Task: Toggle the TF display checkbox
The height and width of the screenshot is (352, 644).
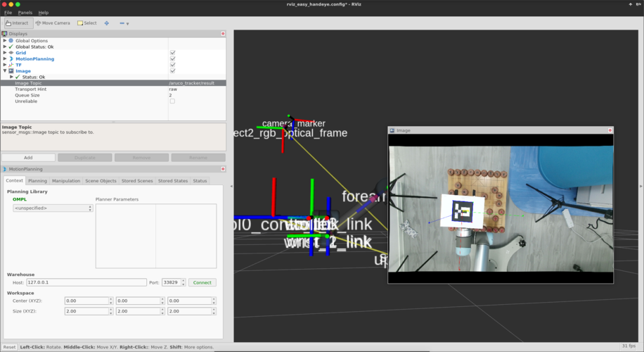Action: coord(172,65)
